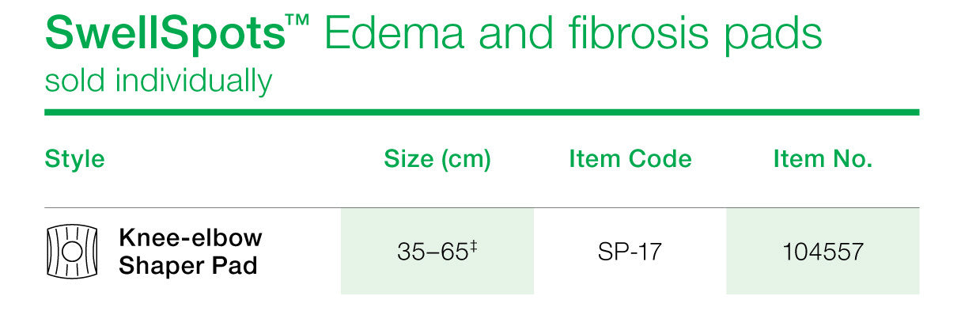Click the light-green shaded Item No. cell background
This screenshot has height=330, width=980.
[x=823, y=251]
